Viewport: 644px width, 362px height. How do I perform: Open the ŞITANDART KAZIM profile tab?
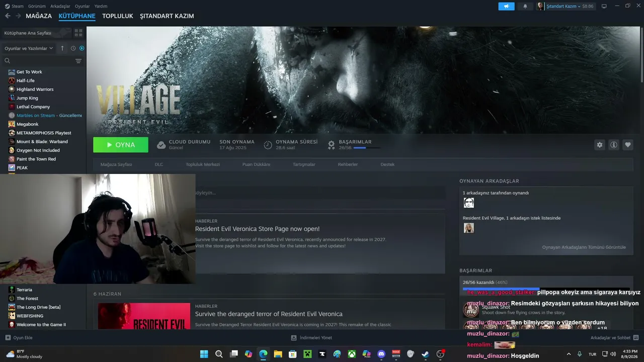[x=167, y=16]
